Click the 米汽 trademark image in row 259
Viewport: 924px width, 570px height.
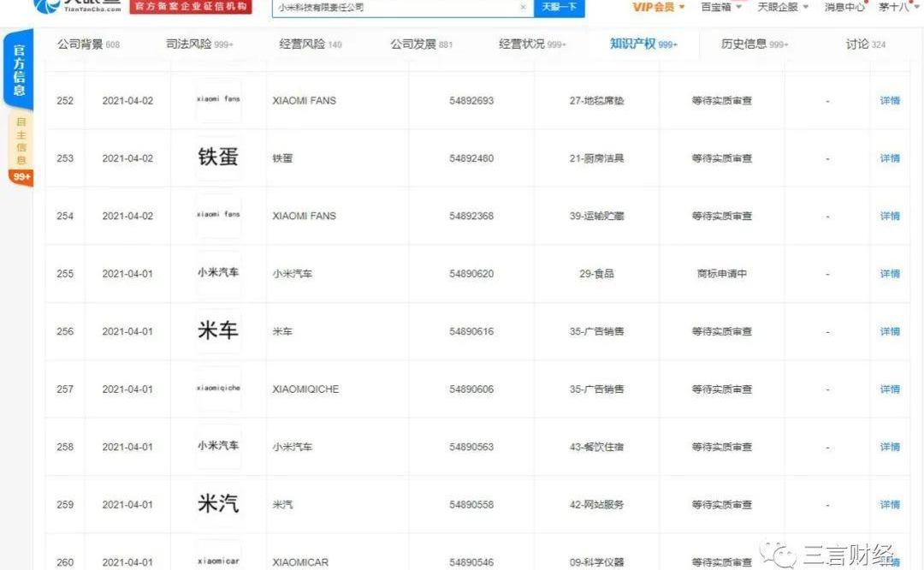coord(217,504)
